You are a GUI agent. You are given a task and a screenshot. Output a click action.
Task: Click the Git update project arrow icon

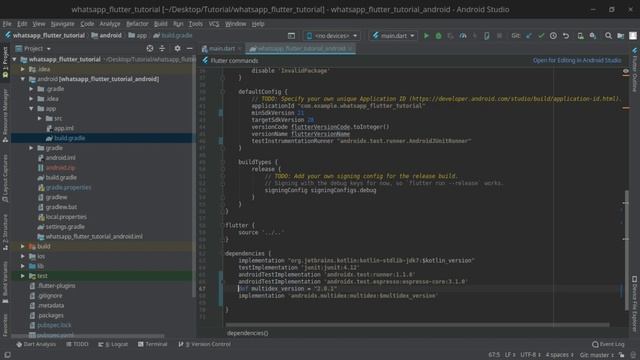tap(529, 36)
